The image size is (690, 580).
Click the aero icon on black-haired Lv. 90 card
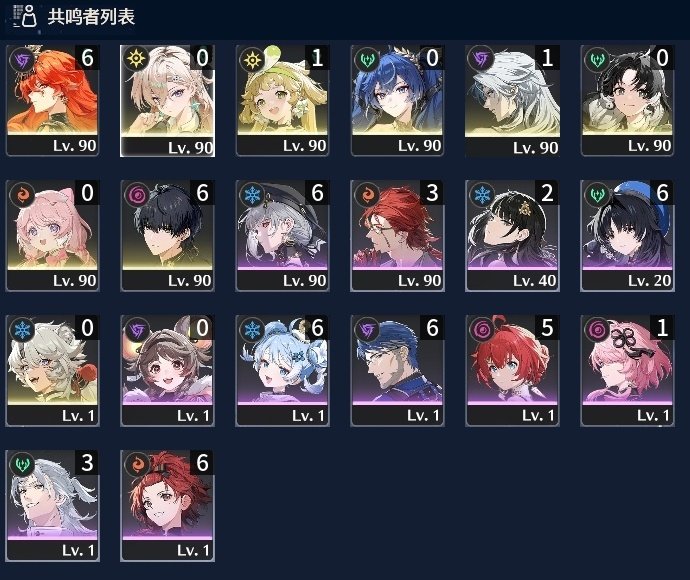tap(597, 59)
